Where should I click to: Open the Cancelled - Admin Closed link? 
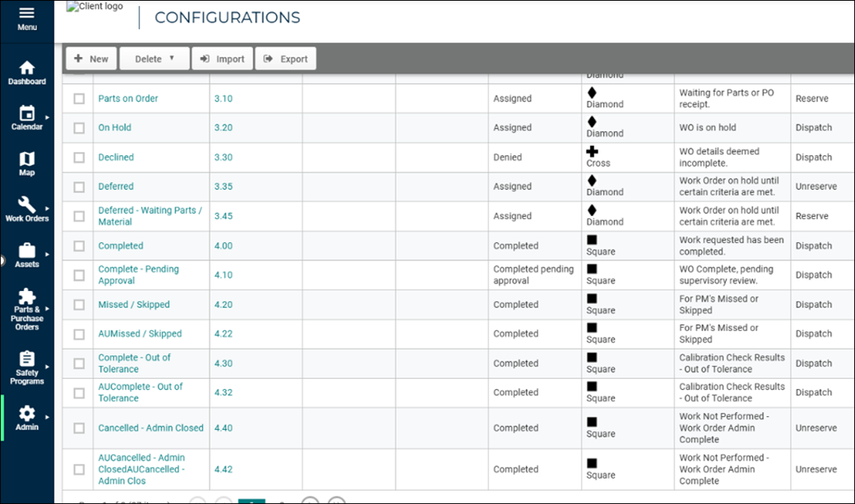click(150, 428)
